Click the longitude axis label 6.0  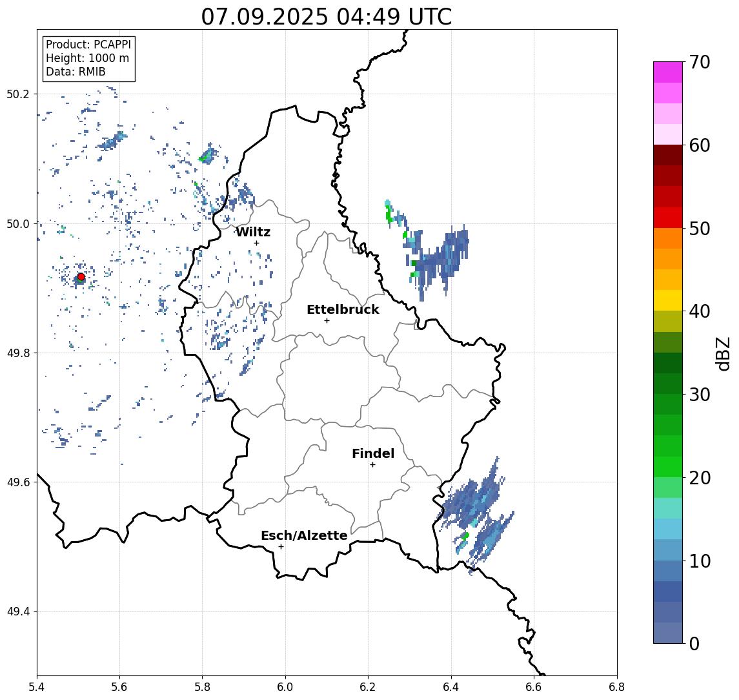coord(285,687)
